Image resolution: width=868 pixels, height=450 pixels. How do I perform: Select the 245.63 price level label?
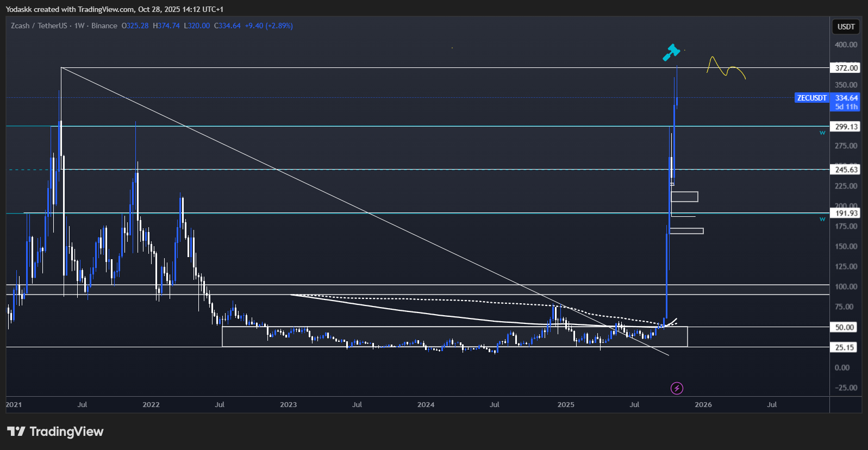click(846, 170)
